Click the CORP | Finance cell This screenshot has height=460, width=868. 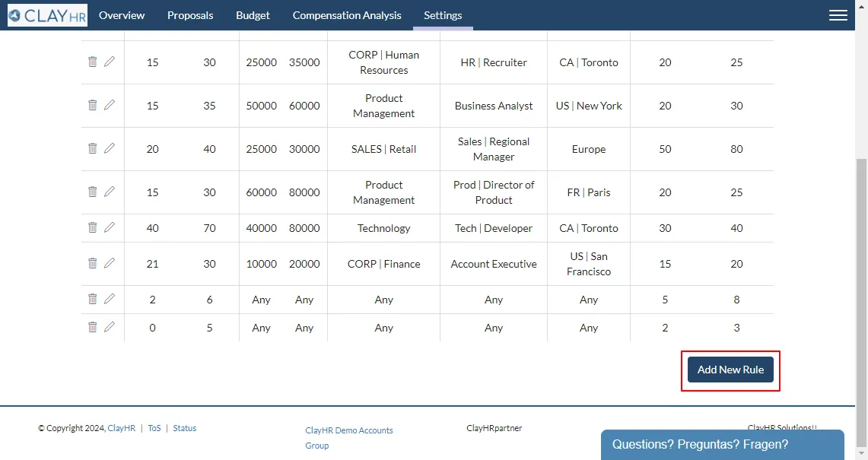[383, 264]
